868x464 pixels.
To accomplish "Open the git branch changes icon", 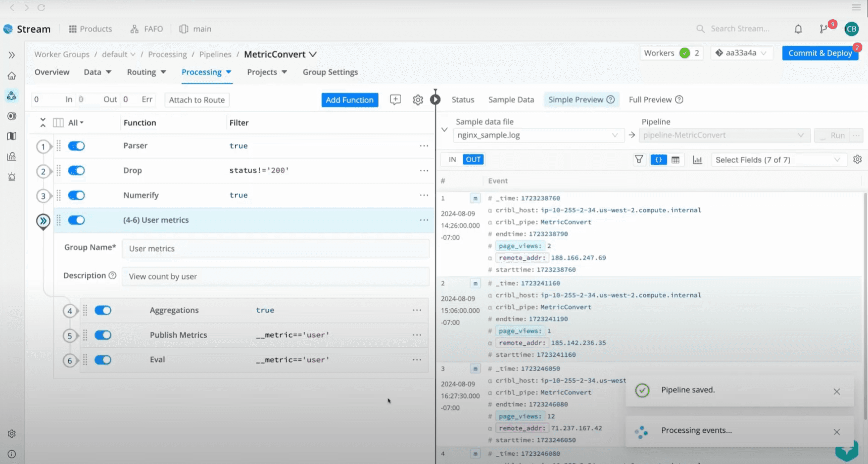I will pyautogui.click(x=824, y=29).
